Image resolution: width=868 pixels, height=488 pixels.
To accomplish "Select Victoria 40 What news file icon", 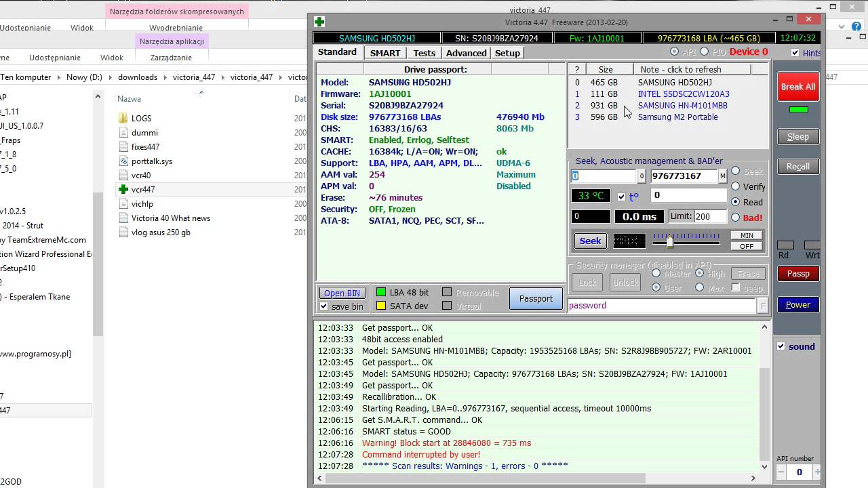I will point(123,218).
